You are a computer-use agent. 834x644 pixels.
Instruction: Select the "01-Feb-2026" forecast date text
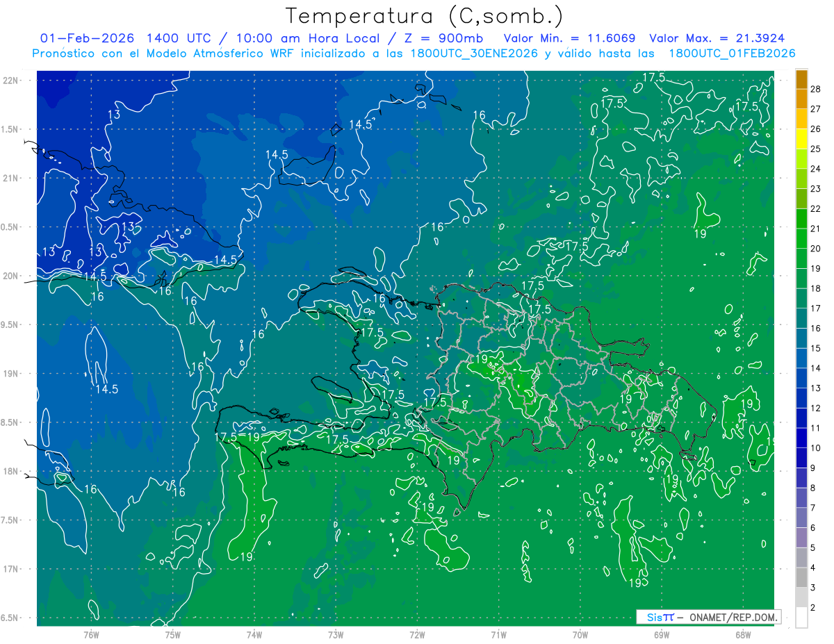(86, 38)
